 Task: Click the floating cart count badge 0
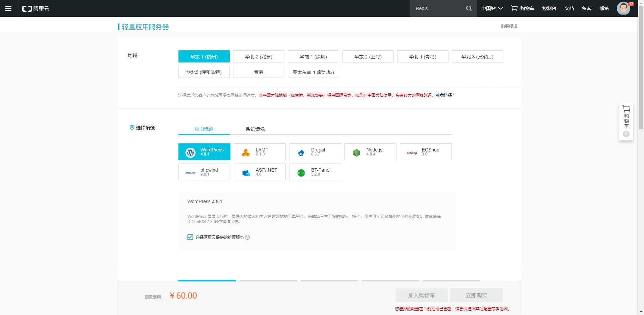coord(626,134)
